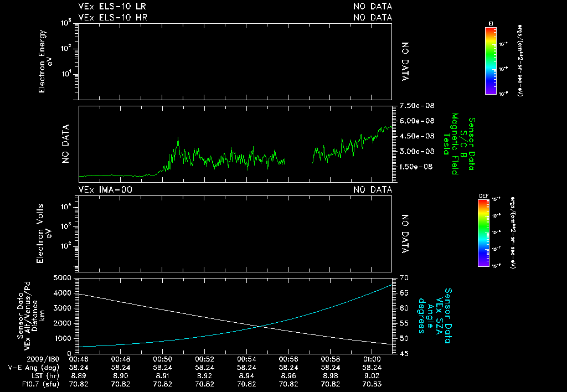Screen dimensions: 567x392
Task: Click the '00:50' time axis label
Action: click(x=162, y=359)
